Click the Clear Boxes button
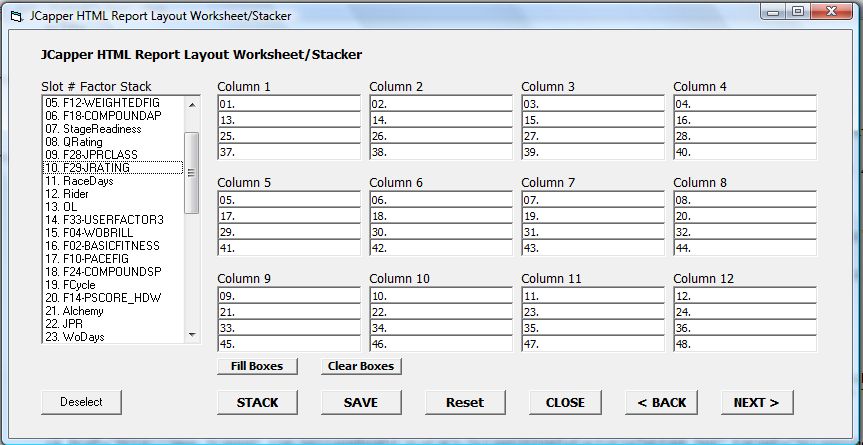863x445 pixels. 361,366
